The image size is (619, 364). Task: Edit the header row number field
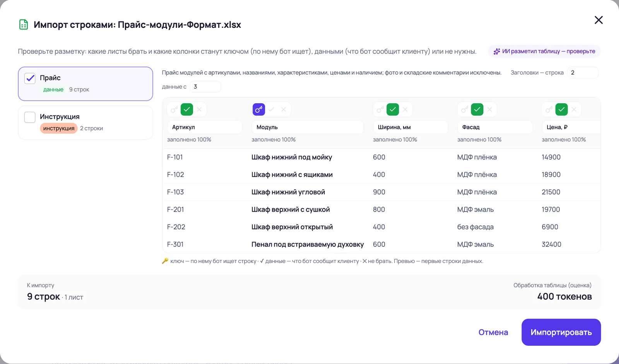pos(583,73)
